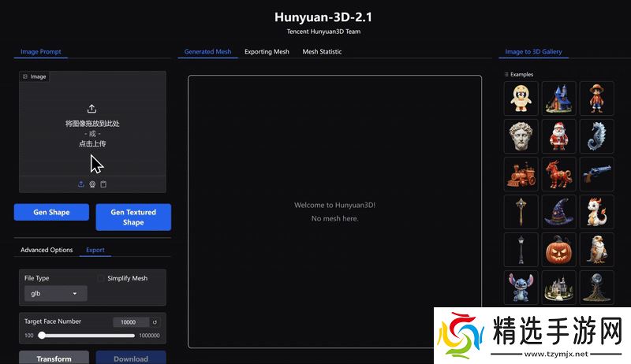Click the Examples list icon
This screenshot has width=631, height=364.
tap(506, 74)
